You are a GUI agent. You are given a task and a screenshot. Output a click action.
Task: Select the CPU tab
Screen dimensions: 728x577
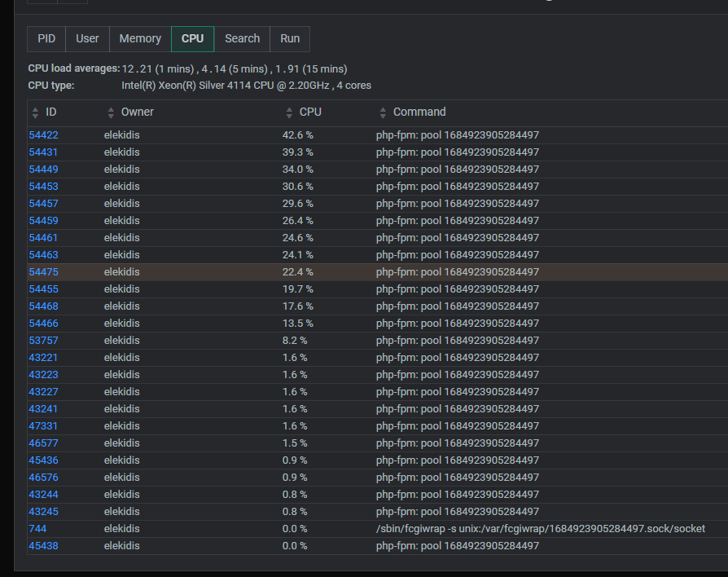pyautogui.click(x=193, y=39)
